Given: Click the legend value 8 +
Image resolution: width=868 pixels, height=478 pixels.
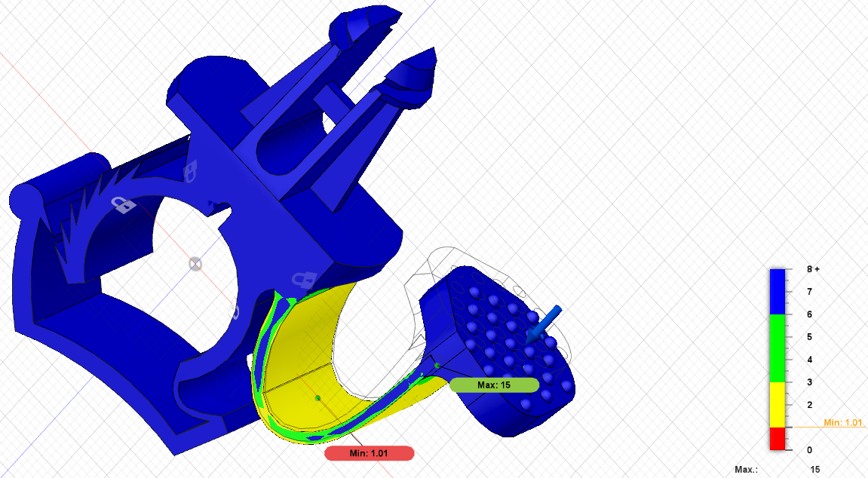Looking at the screenshot, I should tap(813, 269).
